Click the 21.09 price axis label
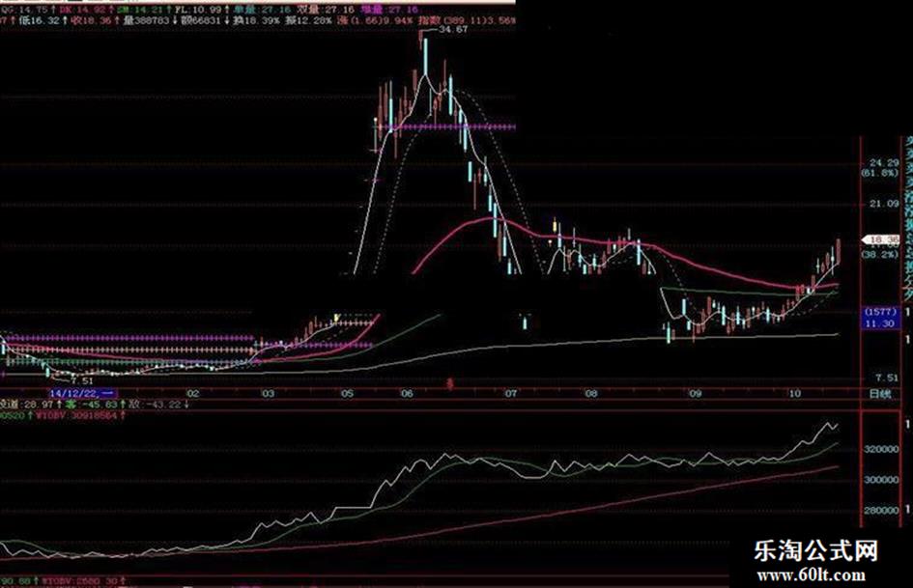 tap(884, 203)
